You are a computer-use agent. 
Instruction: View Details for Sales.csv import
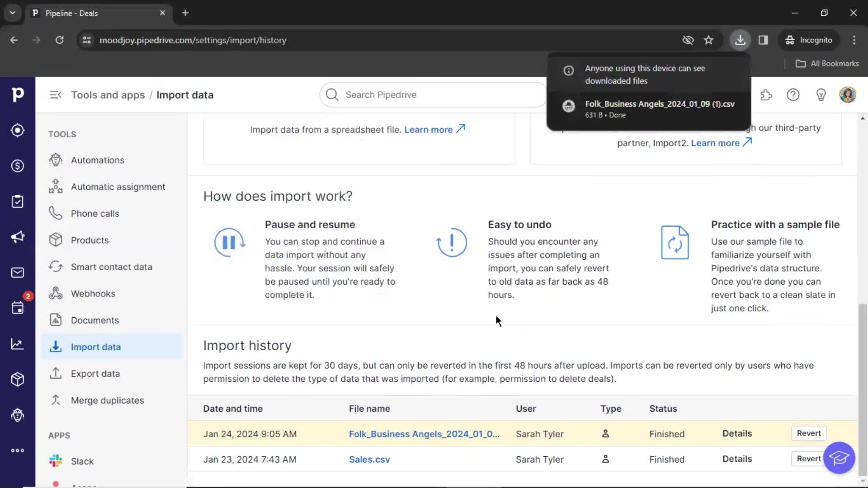pos(737,459)
